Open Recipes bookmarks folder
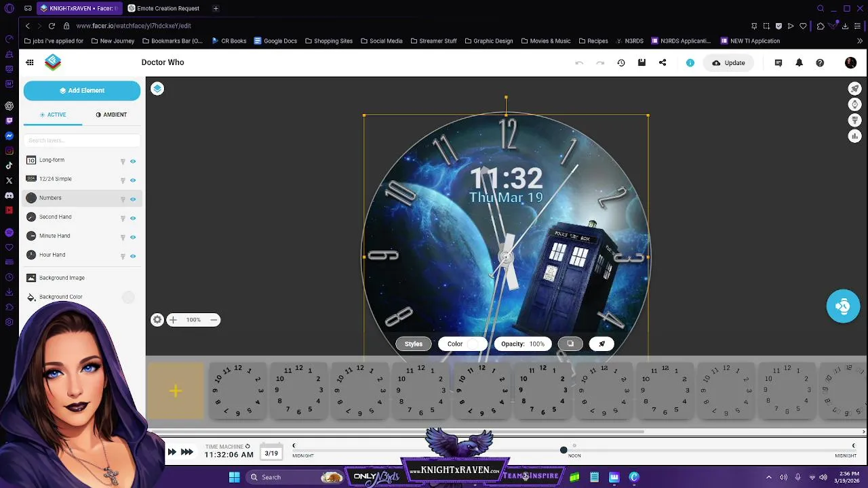868x488 pixels. click(593, 41)
